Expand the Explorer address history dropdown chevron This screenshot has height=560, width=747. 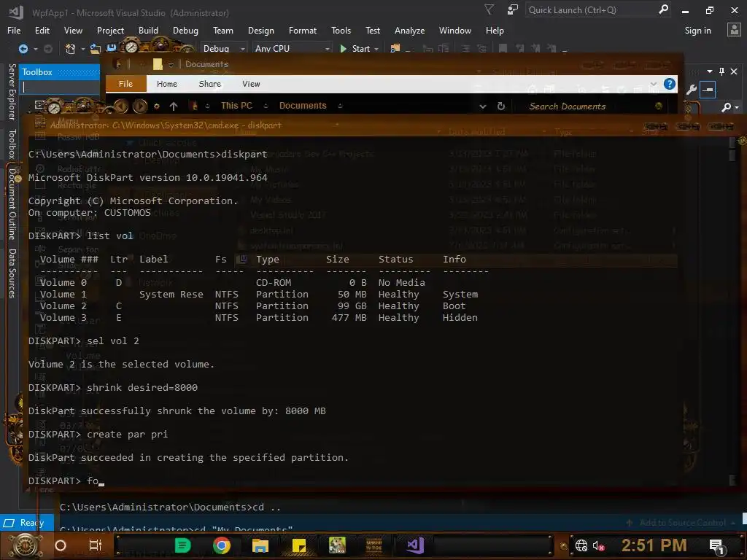(483, 106)
